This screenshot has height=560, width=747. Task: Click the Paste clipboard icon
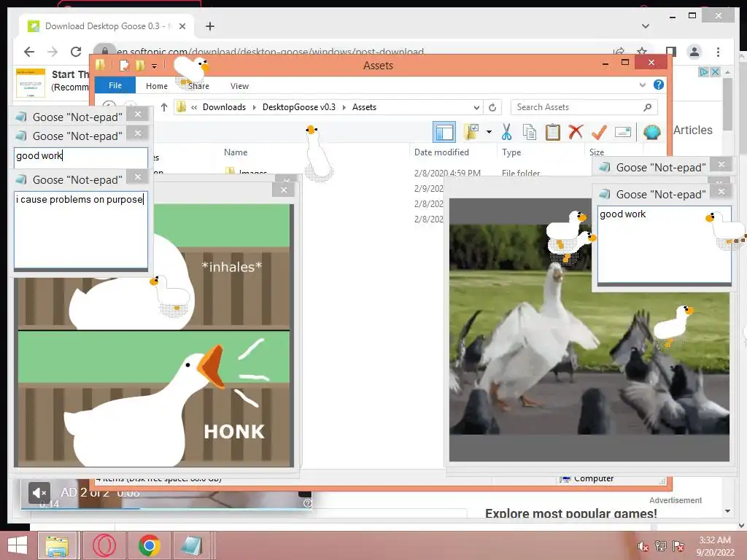coord(553,132)
